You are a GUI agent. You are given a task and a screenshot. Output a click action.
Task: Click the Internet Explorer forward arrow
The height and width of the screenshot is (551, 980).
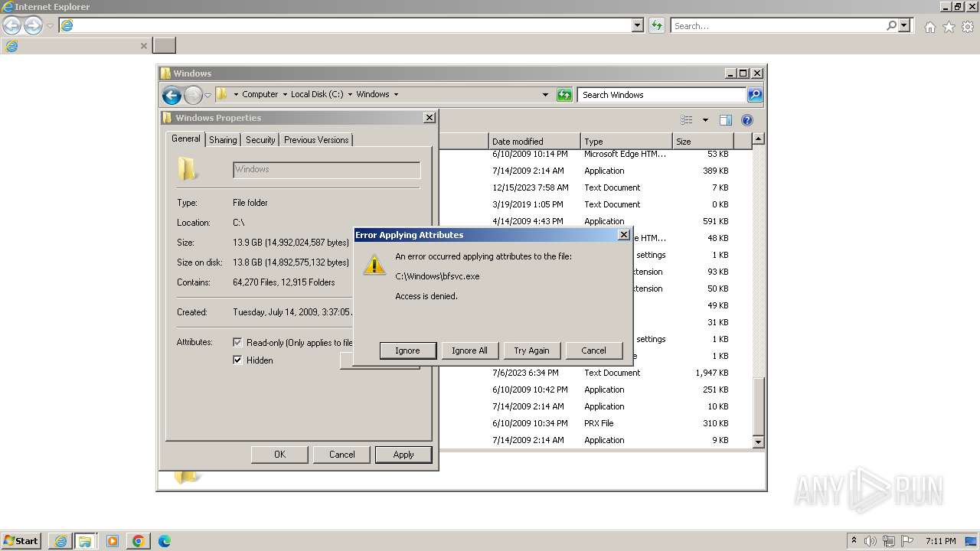click(x=33, y=25)
